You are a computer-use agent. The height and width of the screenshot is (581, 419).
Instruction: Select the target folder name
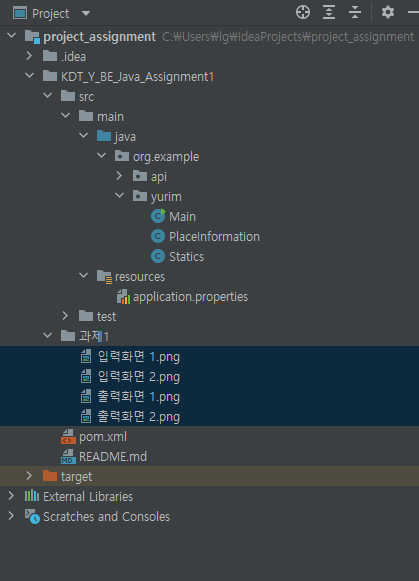(76, 477)
